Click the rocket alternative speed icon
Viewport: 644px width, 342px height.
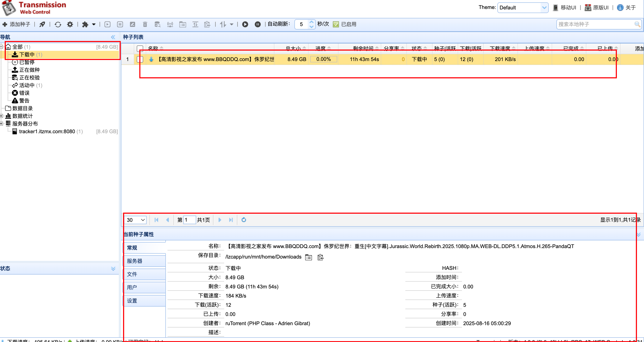tap(42, 24)
